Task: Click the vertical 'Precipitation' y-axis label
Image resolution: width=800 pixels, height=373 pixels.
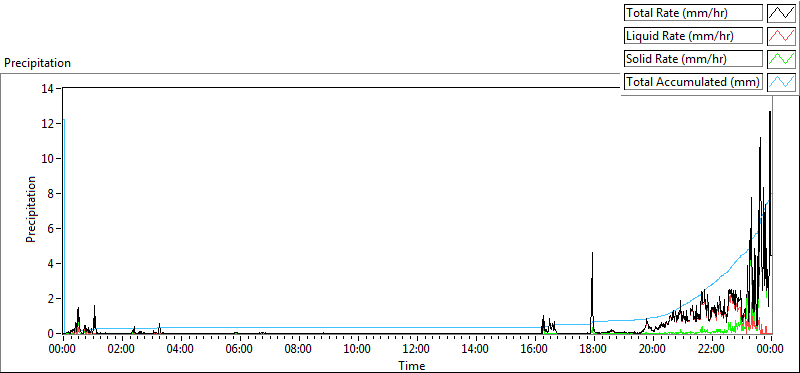Action: [31, 209]
